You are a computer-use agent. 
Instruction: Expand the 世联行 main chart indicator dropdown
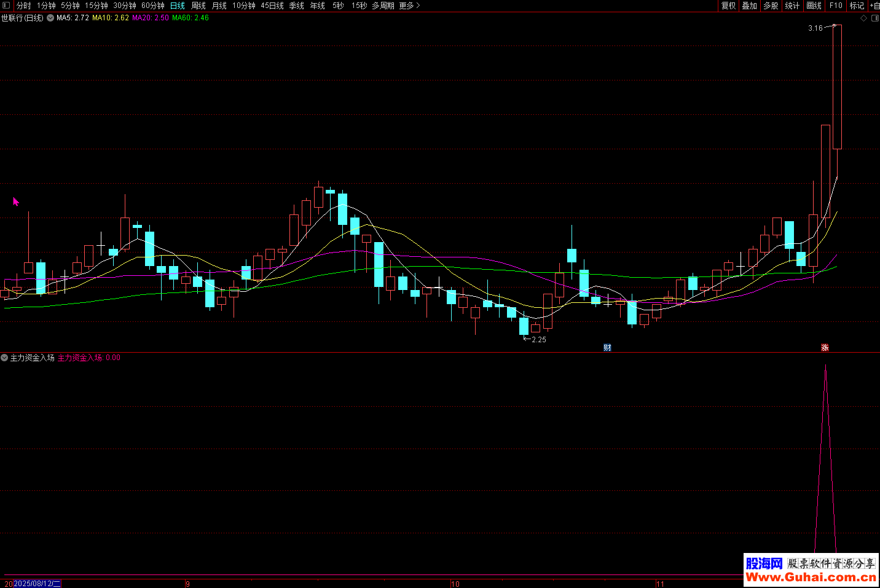point(50,18)
